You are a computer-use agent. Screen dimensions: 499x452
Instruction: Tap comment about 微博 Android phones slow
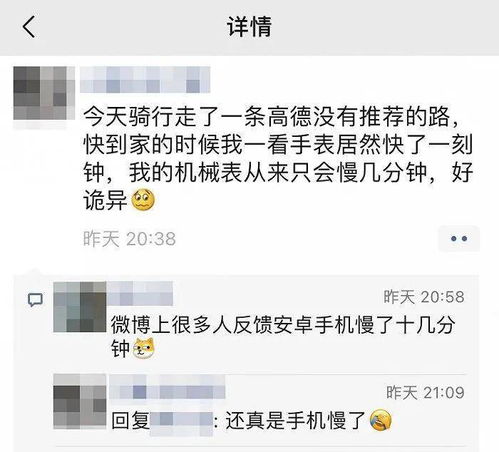283,337
